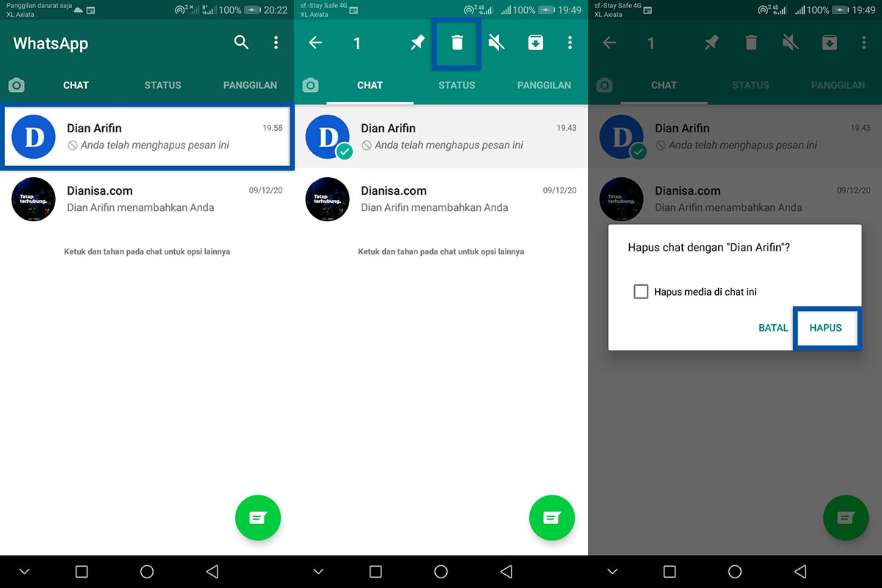This screenshot has width=882, height=588.
Task: Open the PANGGILAN tab
Action: click(x=250, y=85)
